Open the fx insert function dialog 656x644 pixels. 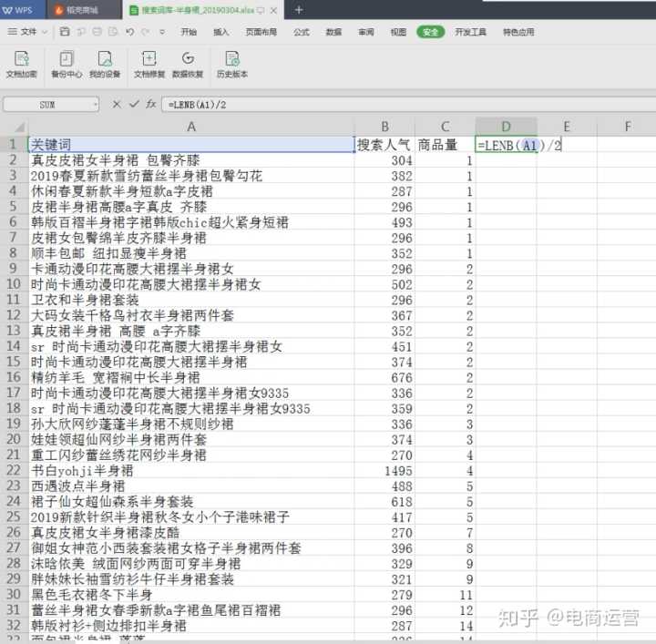click(151, 105)
